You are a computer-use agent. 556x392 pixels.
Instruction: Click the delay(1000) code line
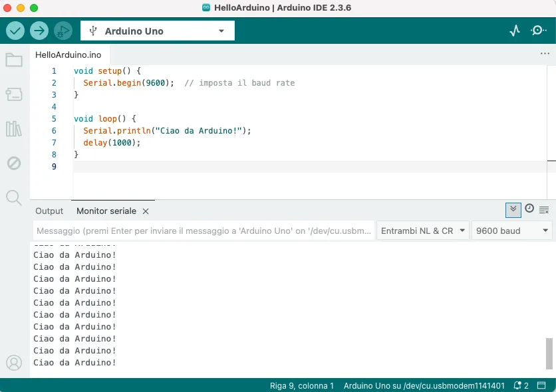tap(112, 143)
